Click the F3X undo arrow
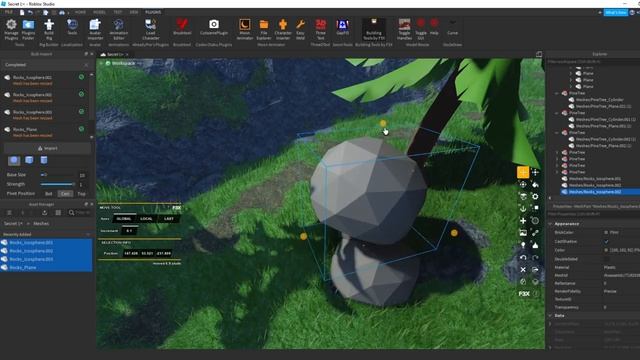This screenshot has height=360, width=640. point(523,258)
